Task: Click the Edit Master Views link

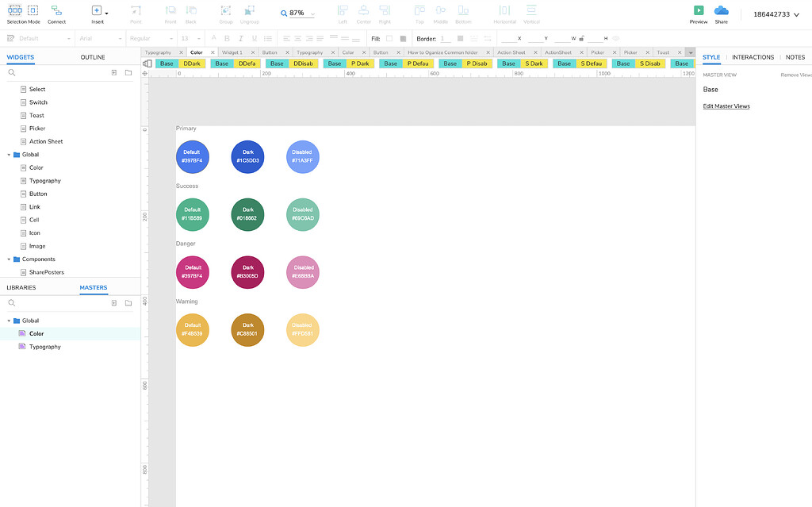Action: click(726, 106)
